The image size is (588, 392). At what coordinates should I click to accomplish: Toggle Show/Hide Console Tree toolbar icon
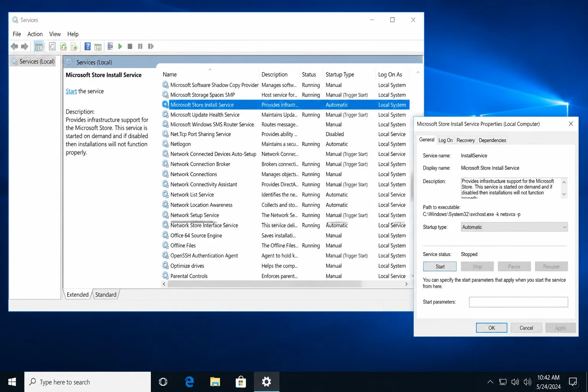point(39,46)
